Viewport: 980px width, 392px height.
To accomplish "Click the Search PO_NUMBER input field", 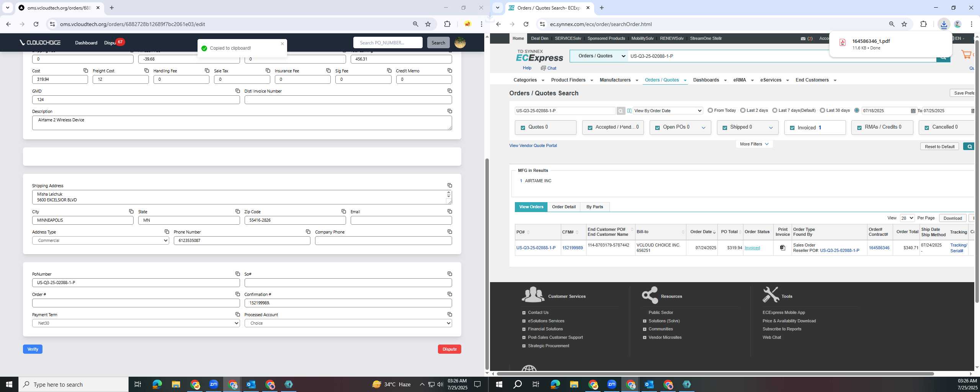I will coord(388,42).
